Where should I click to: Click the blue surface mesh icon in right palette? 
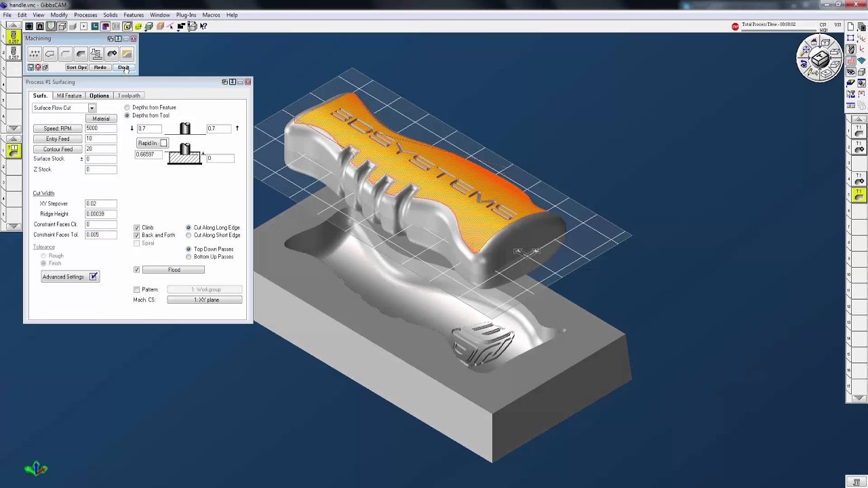click(862, 60)
